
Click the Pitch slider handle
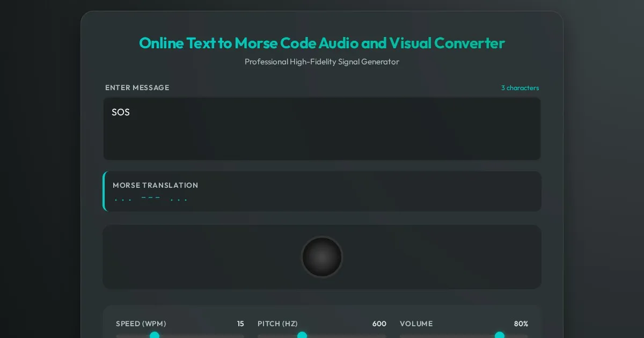point(302,335)
